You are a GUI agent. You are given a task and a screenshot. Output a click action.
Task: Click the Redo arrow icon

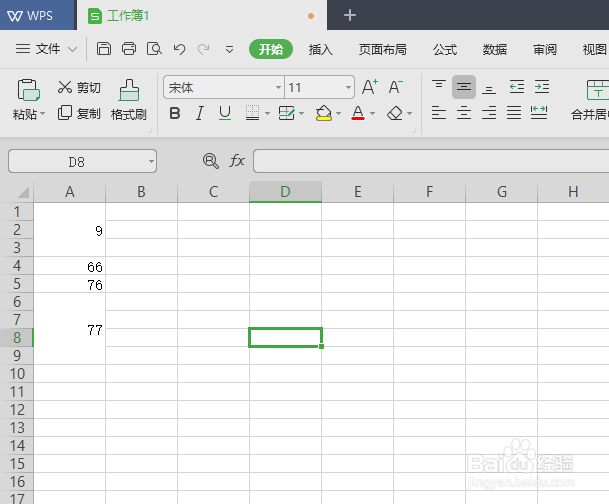click(x=204, y=49)
